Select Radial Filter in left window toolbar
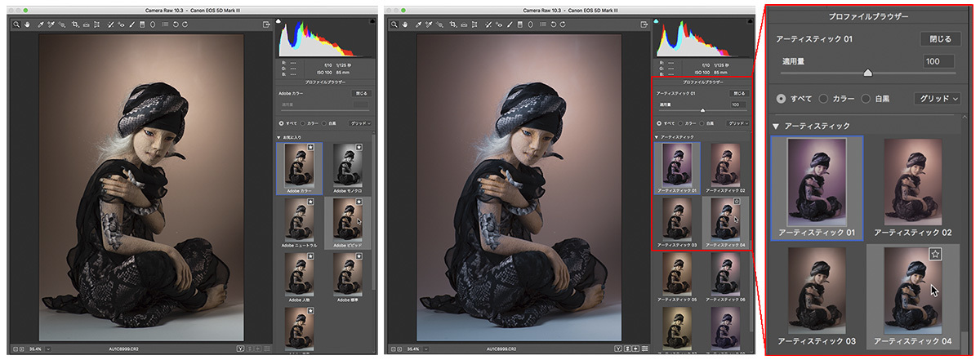This screenshot has width=980, height=360. tap(152, 25)
